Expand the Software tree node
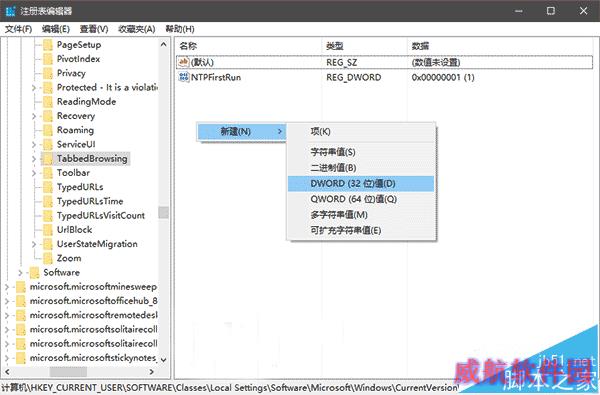This screenshot has height=395, width=600. [x=20, y=273]
